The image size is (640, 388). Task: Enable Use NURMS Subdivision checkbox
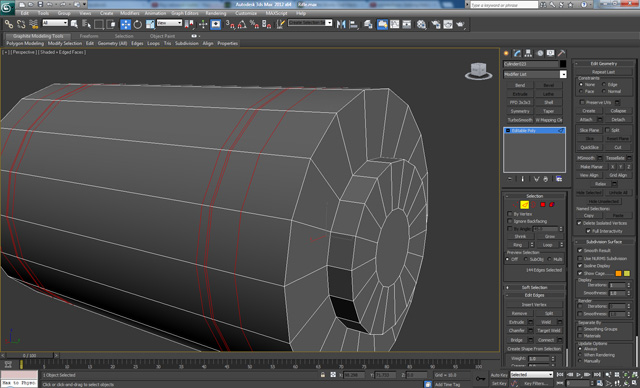tap(580, 258)
